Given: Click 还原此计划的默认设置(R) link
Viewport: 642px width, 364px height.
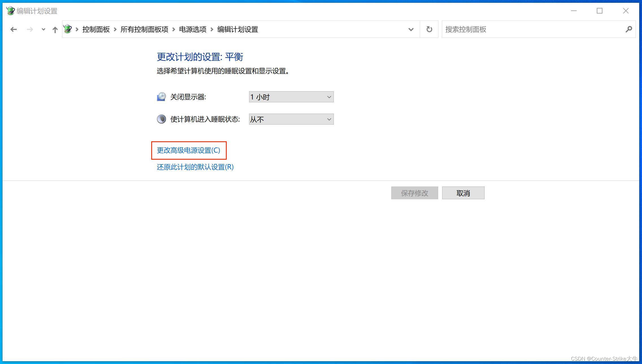Looking at the screenshot, I should (x=195, y=167).
